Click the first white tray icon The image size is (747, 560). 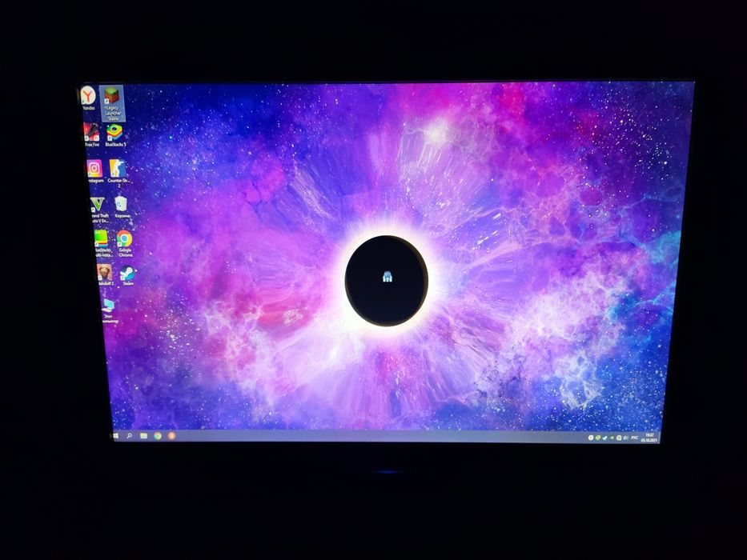[591, 438]
